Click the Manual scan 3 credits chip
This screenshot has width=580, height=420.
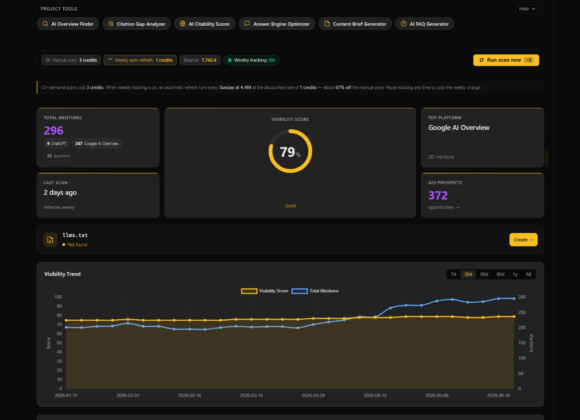pyautogui.click(x=71, y=60)
